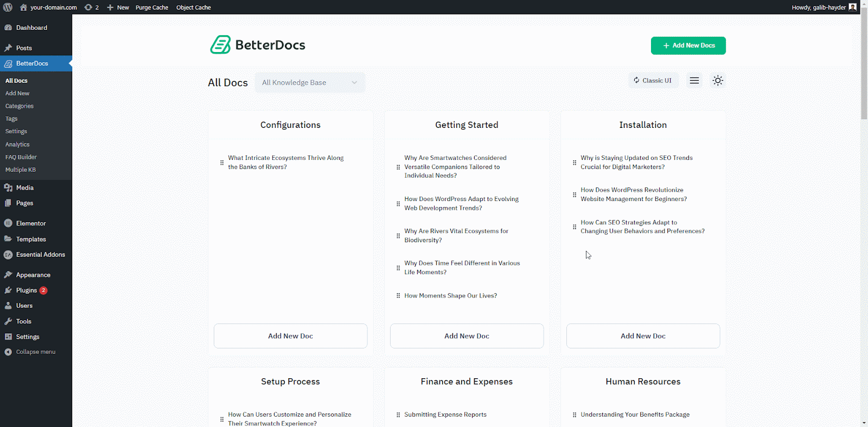The image size is (868, 427).
Task: Switch to Classic UI
Action: coord(653,80)
